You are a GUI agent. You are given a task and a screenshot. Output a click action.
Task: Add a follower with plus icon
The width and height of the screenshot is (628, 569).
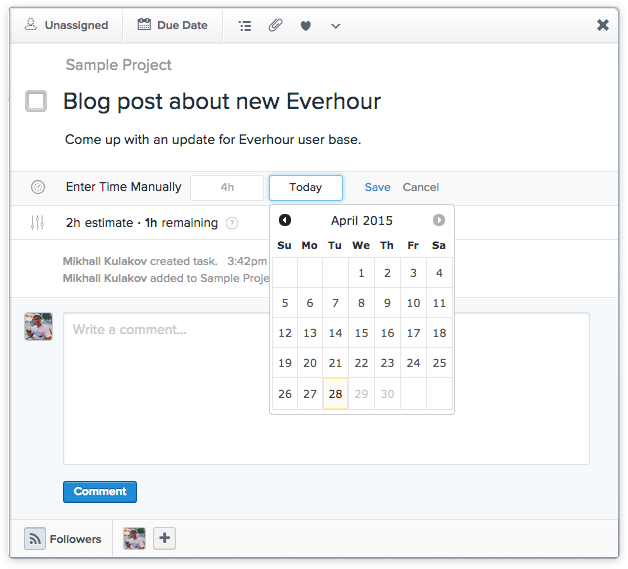(165, 539)
